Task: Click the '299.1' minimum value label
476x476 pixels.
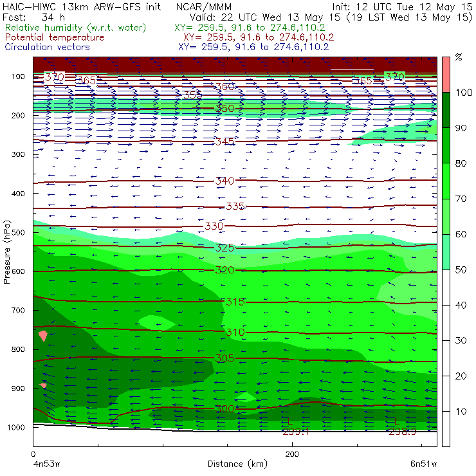Action: click(x=296, y=432)
